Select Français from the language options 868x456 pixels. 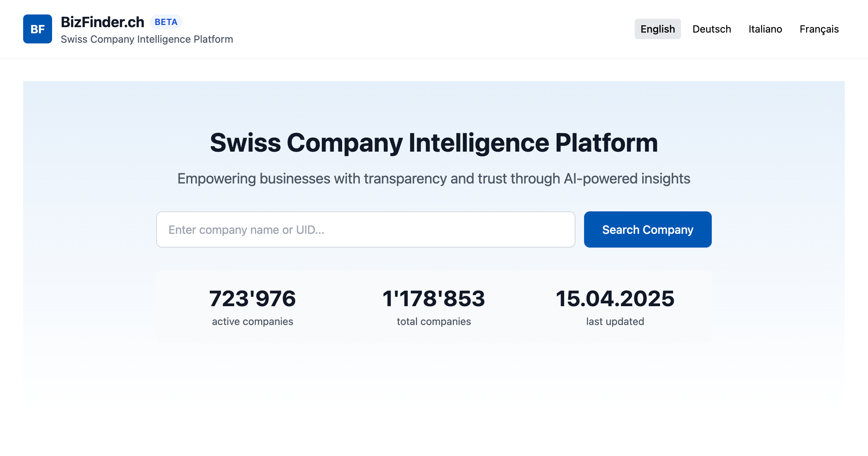pos(819,29)
